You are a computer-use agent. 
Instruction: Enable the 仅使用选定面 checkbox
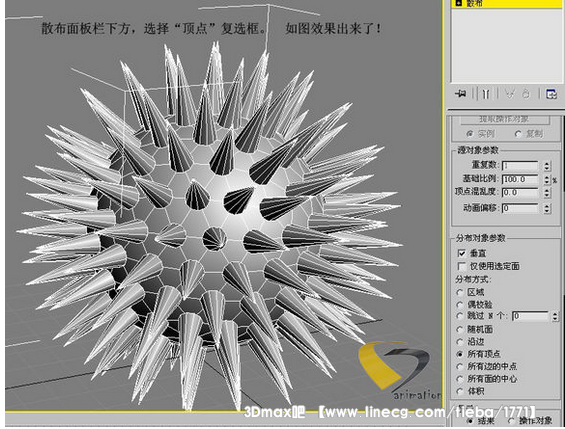[x=462, y=266]
